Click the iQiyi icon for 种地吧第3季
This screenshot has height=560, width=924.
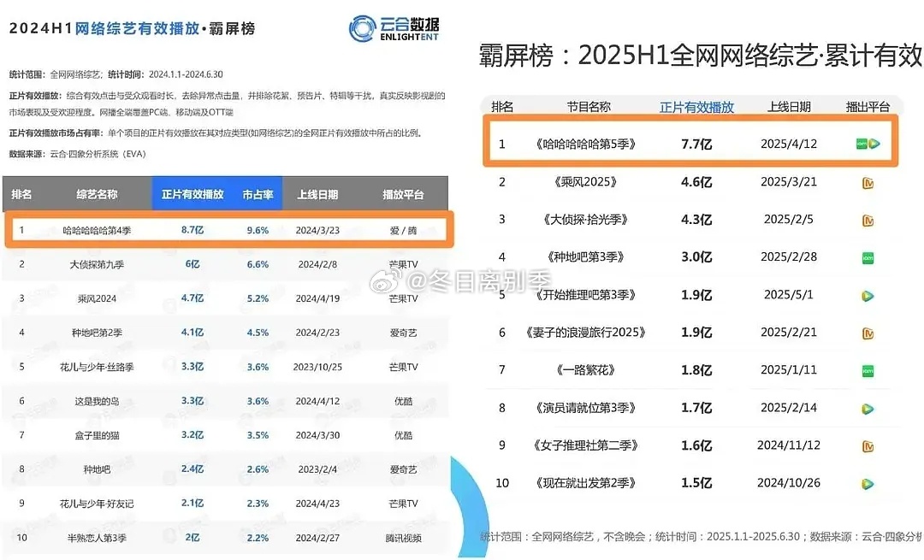click(x=868, y=258)
